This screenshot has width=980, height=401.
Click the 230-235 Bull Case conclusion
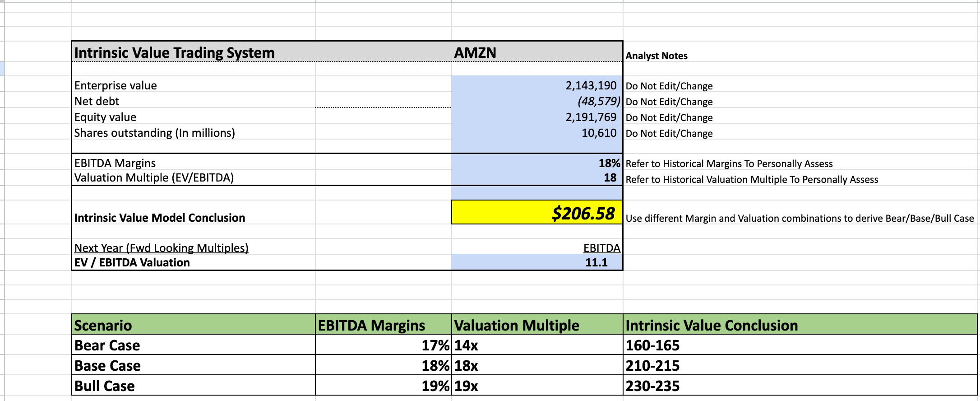800,386
